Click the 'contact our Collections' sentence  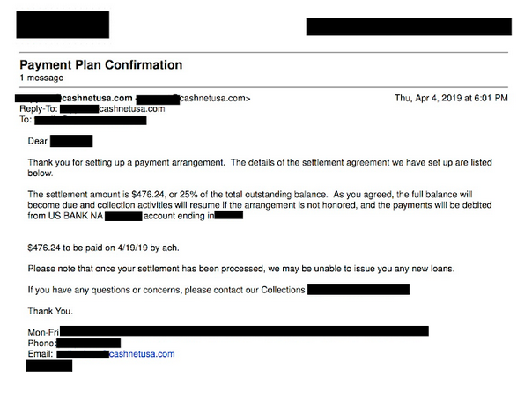(x=167, y=289)
